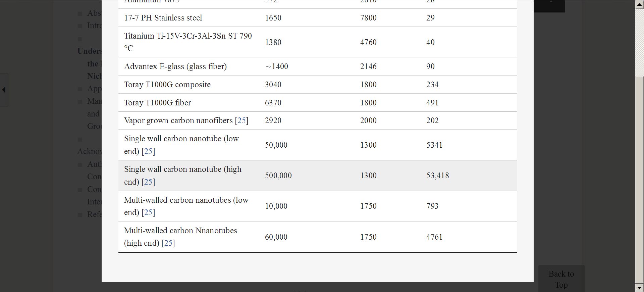Open reference 25 in Single wall nanotube high end row
Viewport: 644px width, 292px height.
click(148, 182)
